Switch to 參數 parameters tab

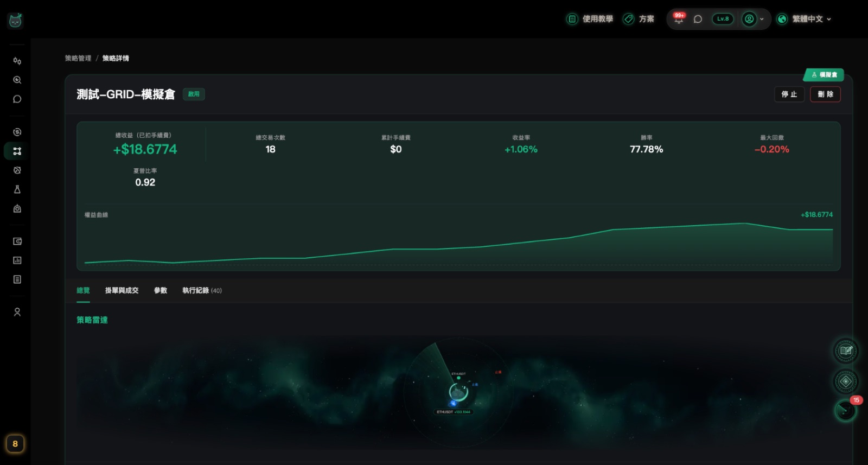click(x=161, y=291)
